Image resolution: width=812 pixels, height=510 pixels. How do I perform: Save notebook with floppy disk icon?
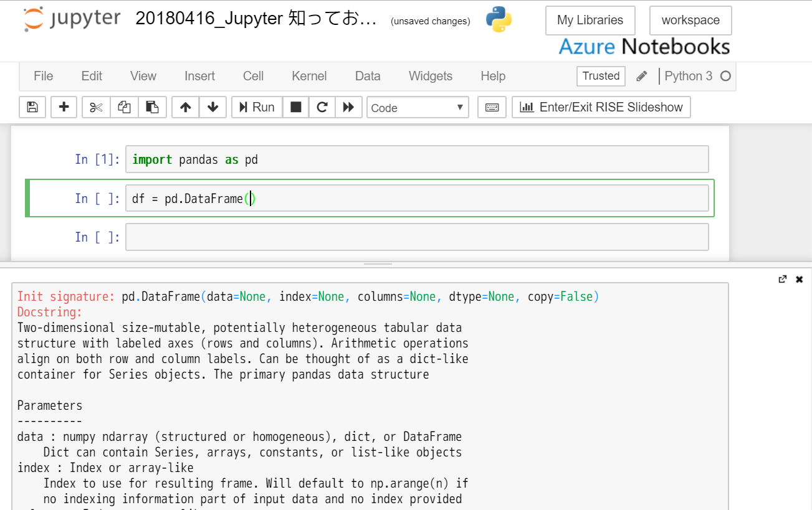(32, 107)
